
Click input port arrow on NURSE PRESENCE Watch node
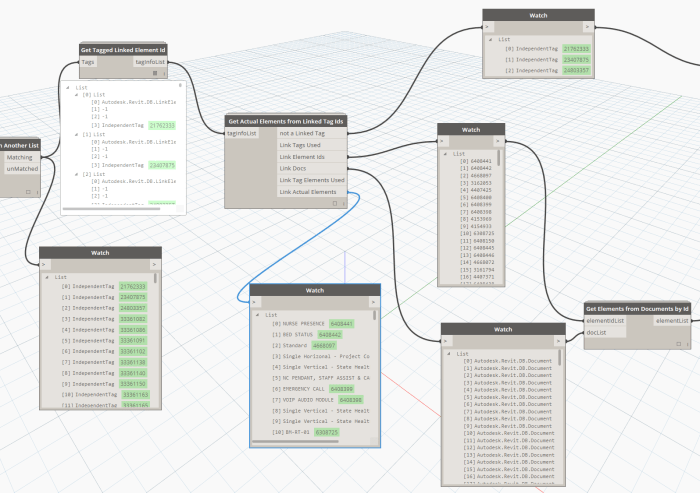pyautogui.click(x=254, y=301)
